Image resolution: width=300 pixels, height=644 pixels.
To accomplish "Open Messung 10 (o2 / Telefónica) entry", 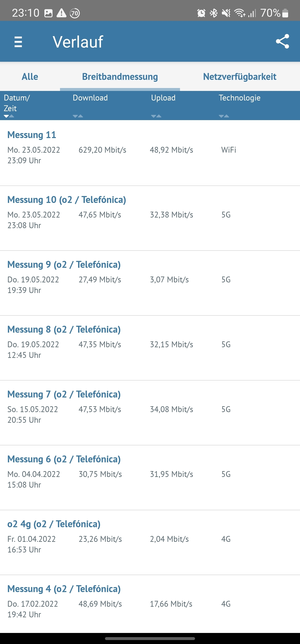I will (150, 218).
